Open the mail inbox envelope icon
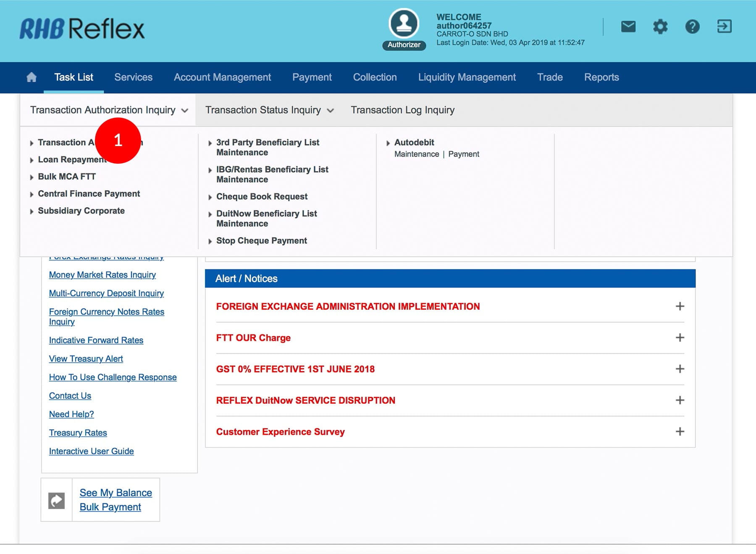Screen dimensions: 756x554 tap(628, 27)
